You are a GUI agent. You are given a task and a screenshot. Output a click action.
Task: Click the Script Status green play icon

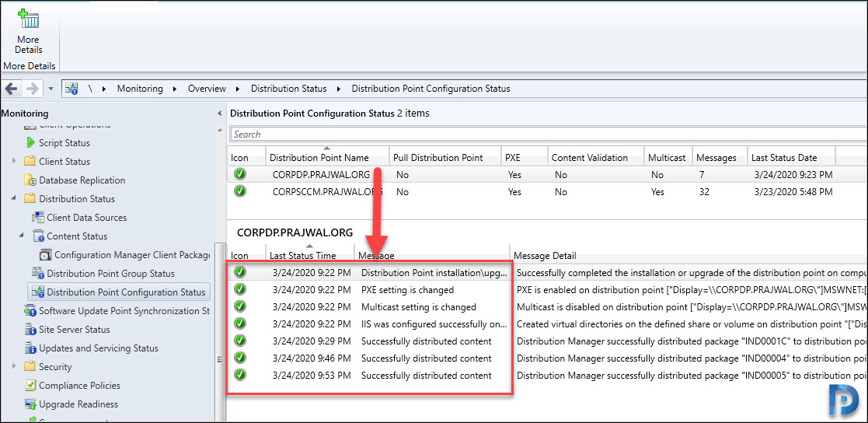(30, 143)
